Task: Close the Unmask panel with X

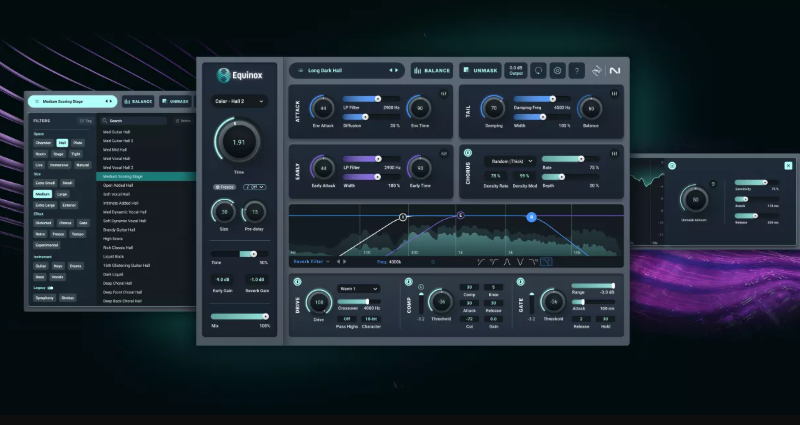Action: pos(788,165)
